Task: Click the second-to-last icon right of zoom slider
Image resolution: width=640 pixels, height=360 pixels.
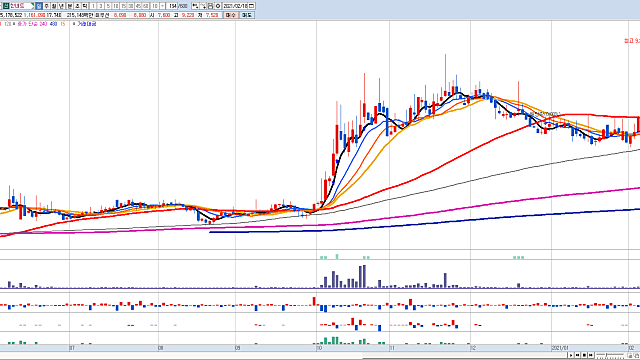Action: pos(629,355)
